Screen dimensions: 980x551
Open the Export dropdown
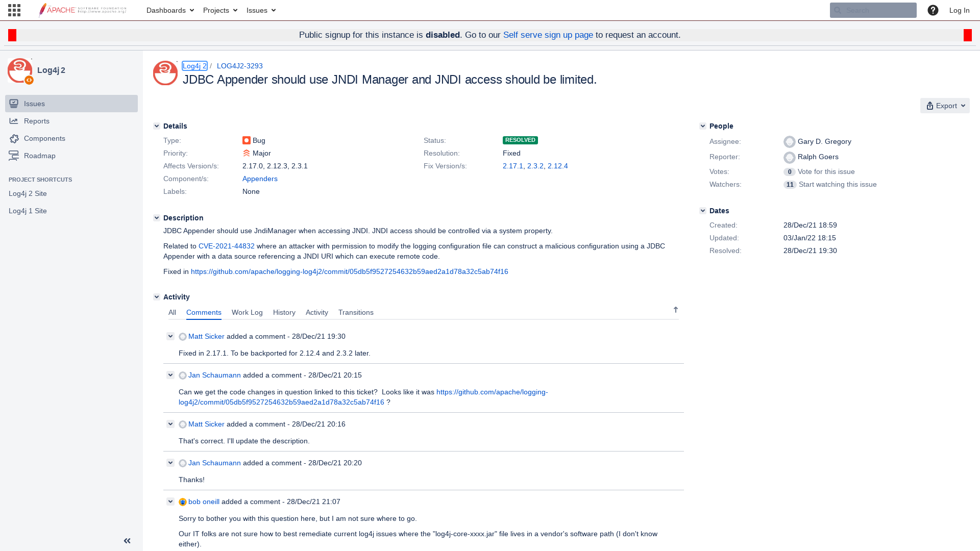(x=945, y=106)
